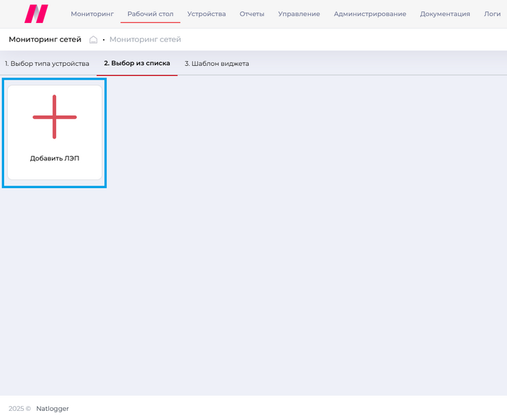
Task: Click the Добавить ЛЭП label
Action: point(55,158)
